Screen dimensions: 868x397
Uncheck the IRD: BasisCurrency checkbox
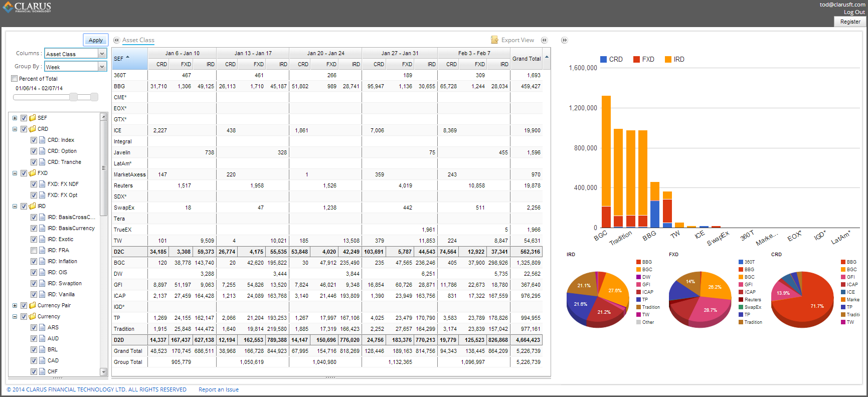(34, 228)
